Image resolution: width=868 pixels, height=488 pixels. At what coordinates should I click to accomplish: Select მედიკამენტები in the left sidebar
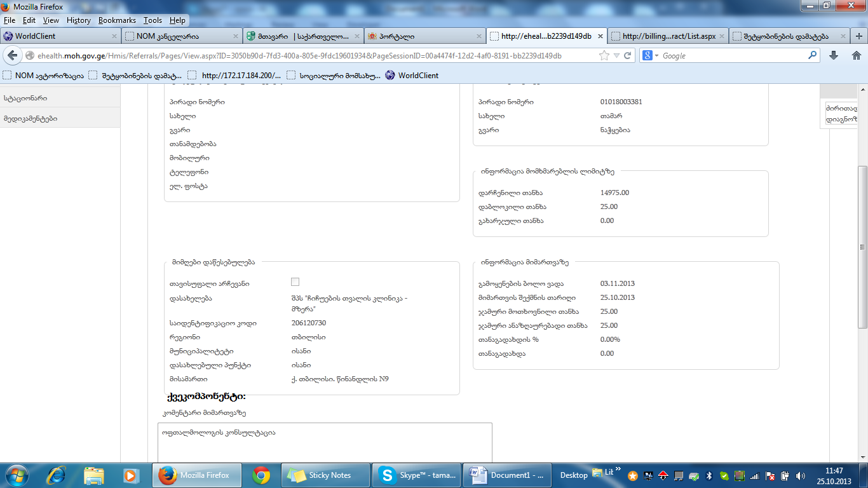coord(30,118)
